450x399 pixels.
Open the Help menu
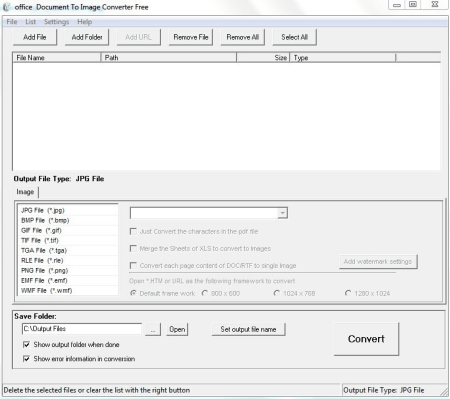click(x=84, y=22)
